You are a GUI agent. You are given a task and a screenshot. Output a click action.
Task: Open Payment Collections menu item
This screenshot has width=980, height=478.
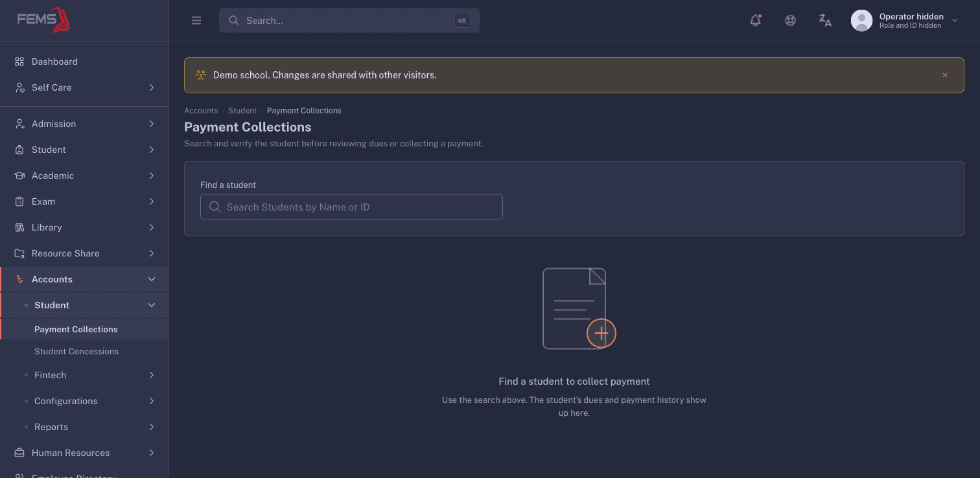click(x=84, y=329)
